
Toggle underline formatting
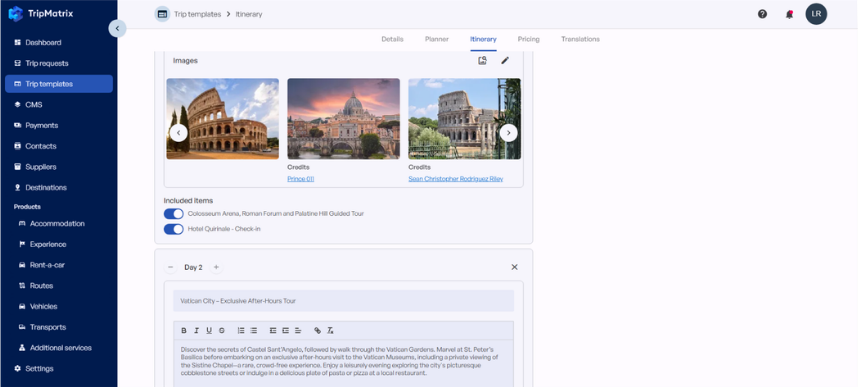pyautogui.click(x=209, y=331)
